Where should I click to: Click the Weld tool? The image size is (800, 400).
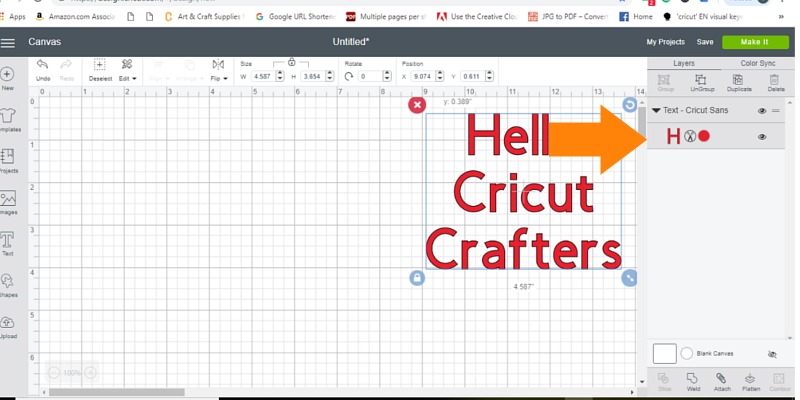pyautogui.click(x=693, y=382)
